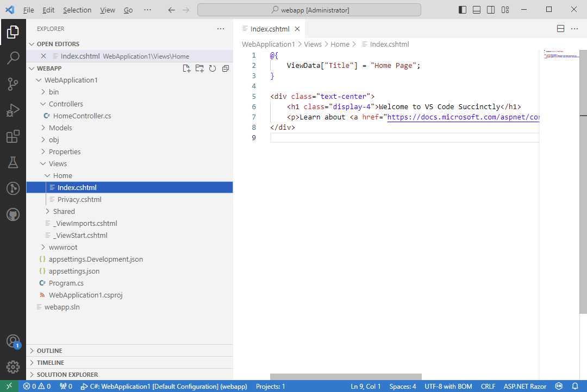
Task: Open the Accounts menu
Action: 13,341
